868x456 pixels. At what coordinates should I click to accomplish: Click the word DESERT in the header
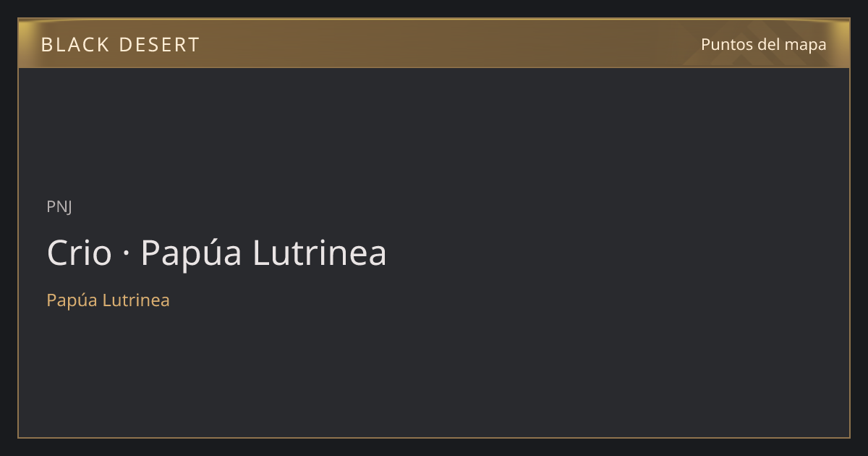159,45
